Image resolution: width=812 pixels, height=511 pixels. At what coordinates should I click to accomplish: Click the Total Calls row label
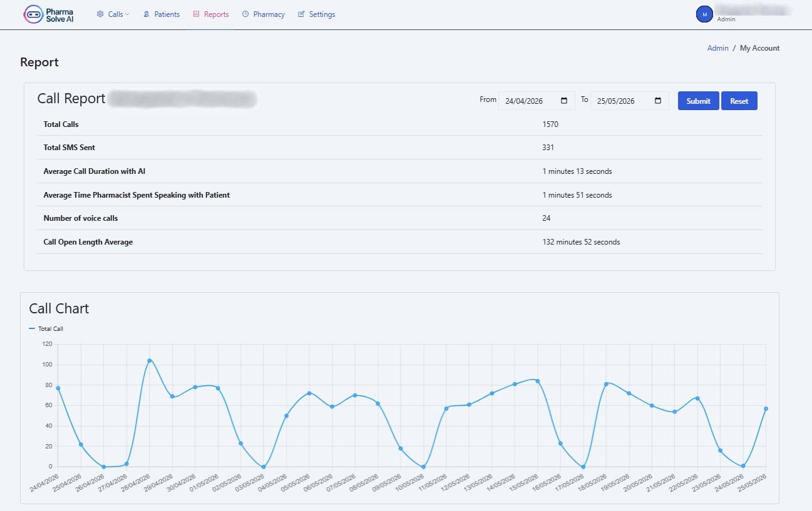(61, 124)
